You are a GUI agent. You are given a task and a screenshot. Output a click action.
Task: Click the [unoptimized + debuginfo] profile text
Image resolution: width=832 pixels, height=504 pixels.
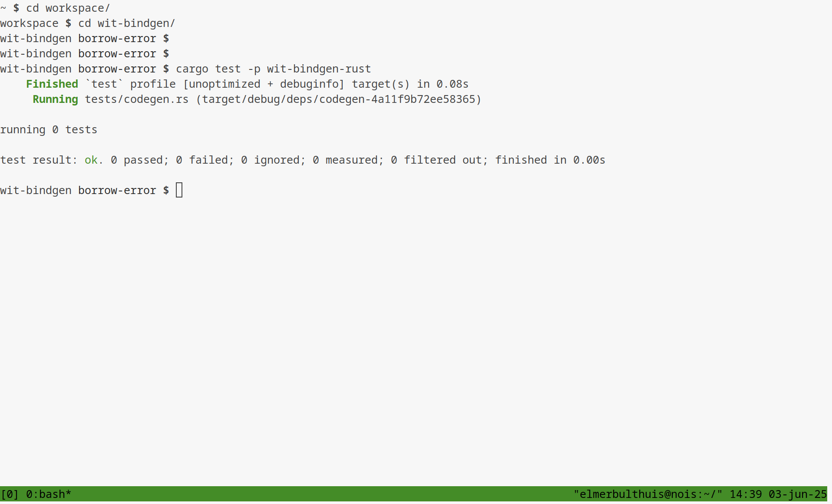coord(264,84)
